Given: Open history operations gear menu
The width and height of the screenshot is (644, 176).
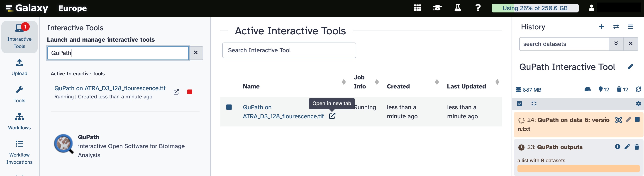Looking at the screenshot, I should click(638, 104).
